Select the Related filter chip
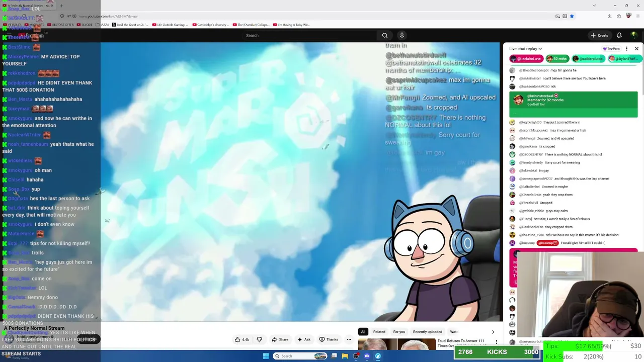Image resolution: width=644 pixels, height=362 pixels. pos(379,332)
